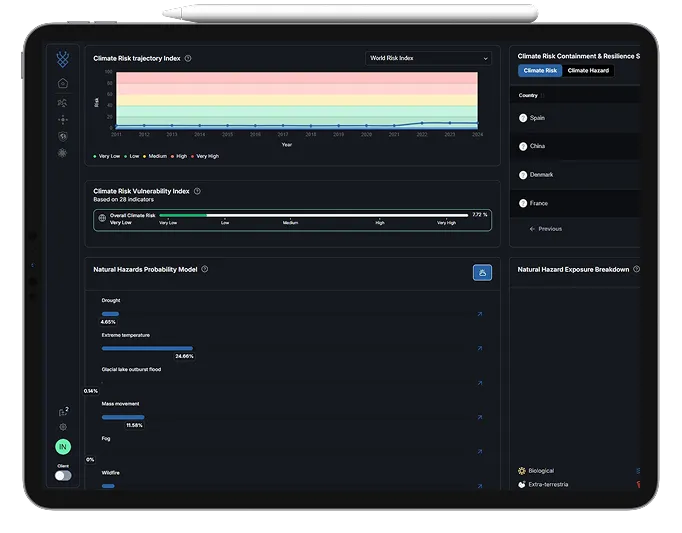This screenshot has height=533, width=682.
Task: Toggle the Very Low legend item
Action: coord(107,156)
